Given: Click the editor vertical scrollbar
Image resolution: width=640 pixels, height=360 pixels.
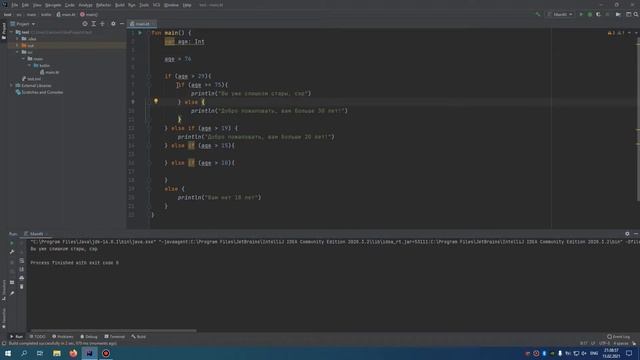Looking at the screenshot, I should click(638, 118).
